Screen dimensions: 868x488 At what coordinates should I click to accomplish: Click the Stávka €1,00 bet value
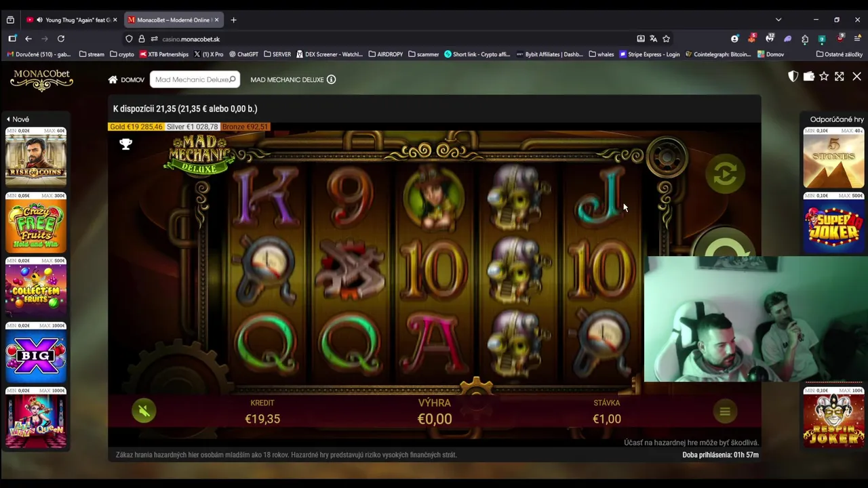pyautogui.click(x=607, y=419)
